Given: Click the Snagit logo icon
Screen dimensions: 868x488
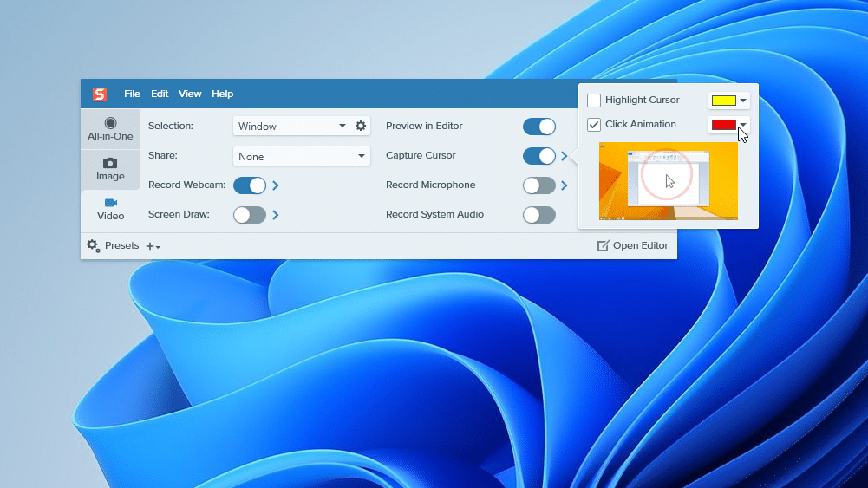Looking at the screenshot, I should pos(100,94).
